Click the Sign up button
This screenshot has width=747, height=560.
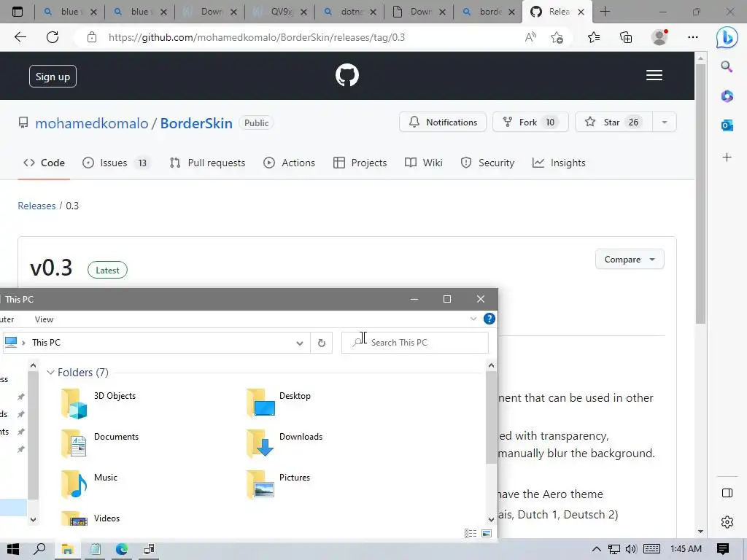(x=53, y=76)
